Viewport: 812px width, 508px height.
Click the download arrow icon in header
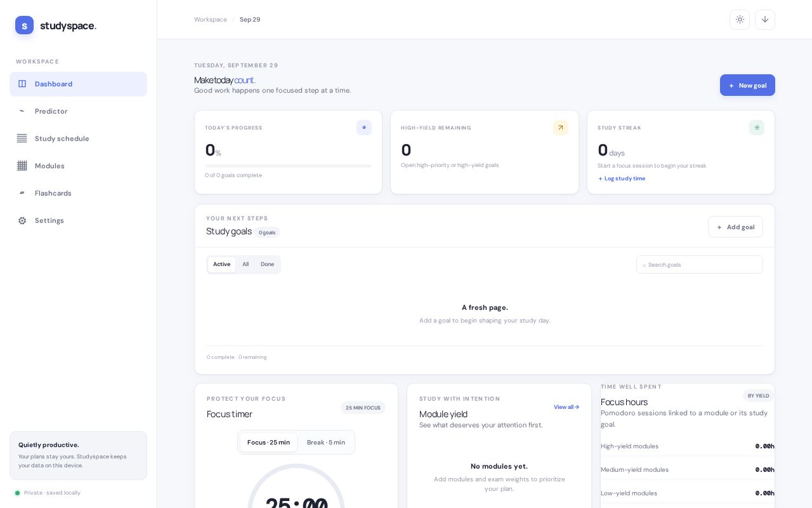pyautogui.click(x=765, y=20)
